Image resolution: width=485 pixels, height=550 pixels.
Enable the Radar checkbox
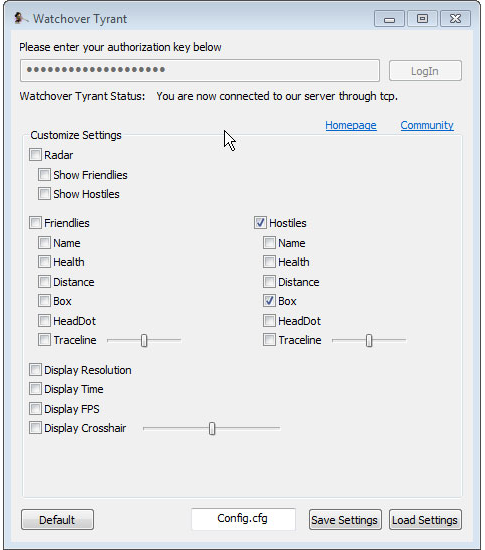click(35, 154)
